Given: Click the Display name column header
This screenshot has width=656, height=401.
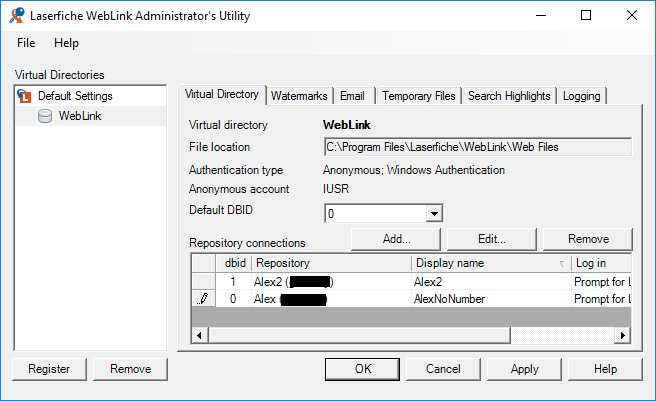Looking at the screenshot, I should tap(492, 263).
